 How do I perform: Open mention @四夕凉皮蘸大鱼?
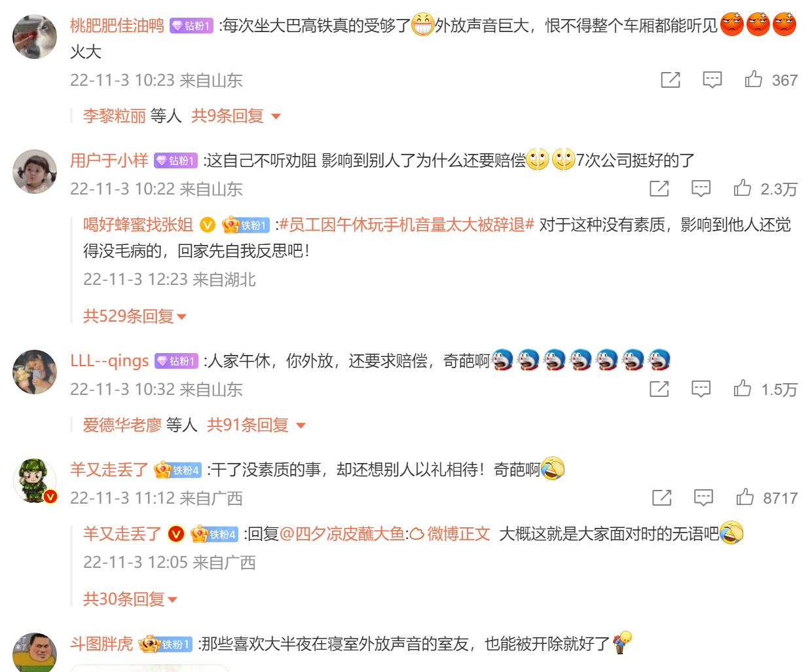342,534
